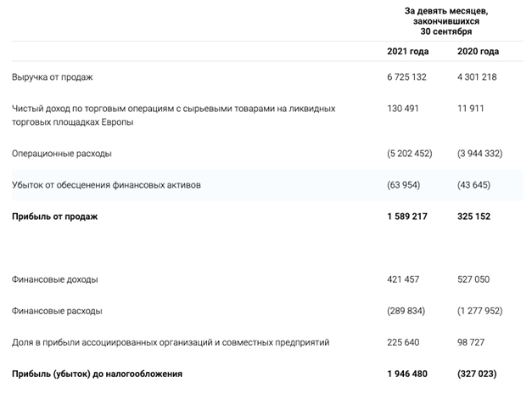
Task: Click the bold "Прибыль от продаж" label
Action: pyautogui.click(x=55, y=217)
